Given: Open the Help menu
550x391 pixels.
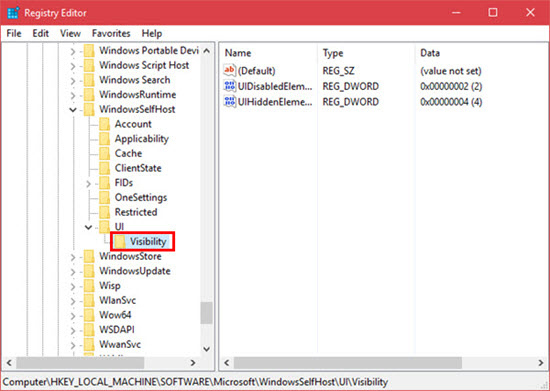Looking at the screenshot, I should click(x=152, y=33).
